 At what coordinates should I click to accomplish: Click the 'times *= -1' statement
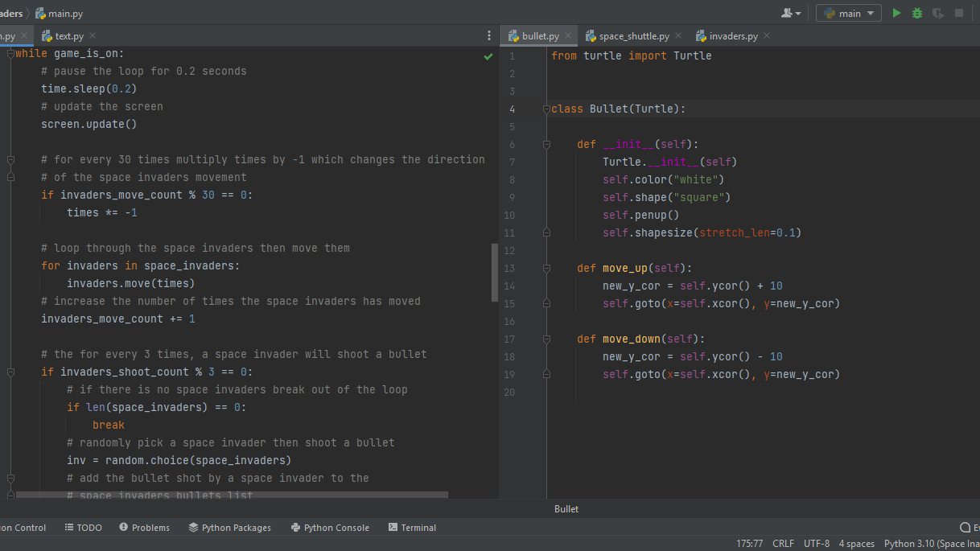pyautogui.click(x=102, y=212)
